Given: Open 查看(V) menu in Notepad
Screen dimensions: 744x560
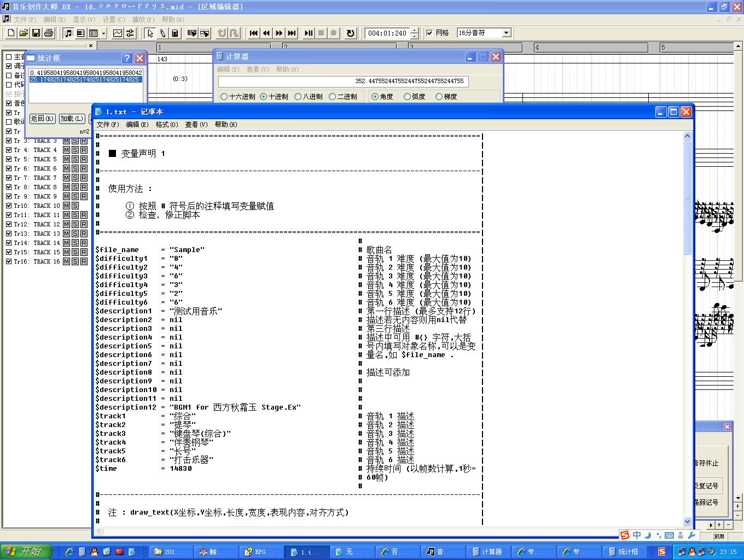Looking at the screenshot, I should pos(196,125).
